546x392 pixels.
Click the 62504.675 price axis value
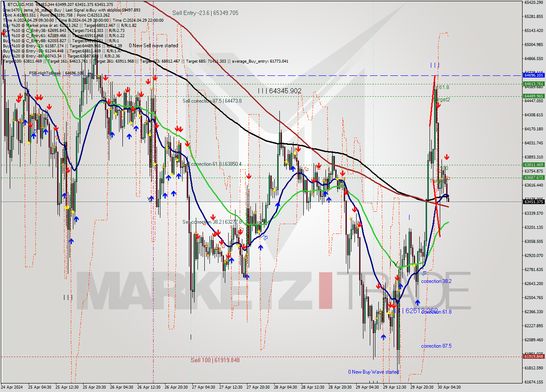pyautogui.click(x=534, y=297)
